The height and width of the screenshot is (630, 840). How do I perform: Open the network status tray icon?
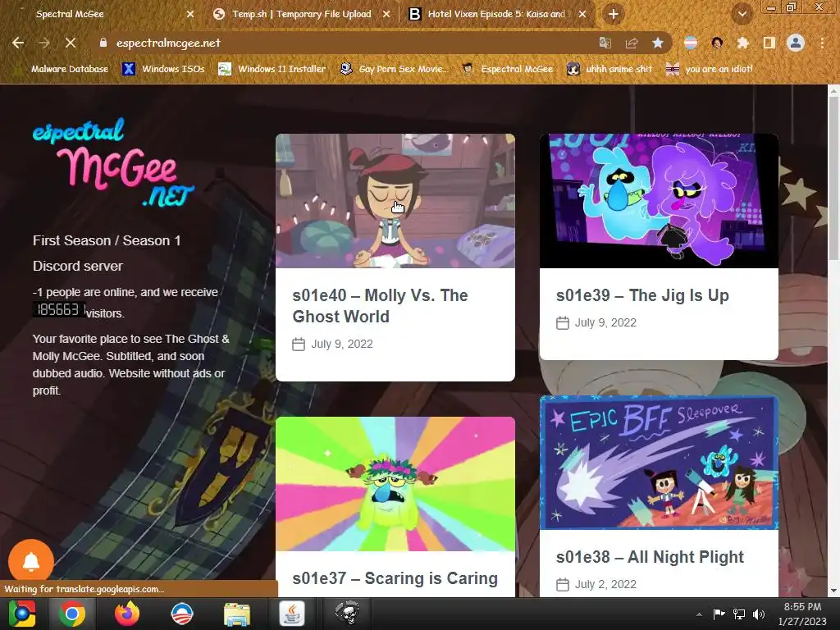tap(739, 614)
